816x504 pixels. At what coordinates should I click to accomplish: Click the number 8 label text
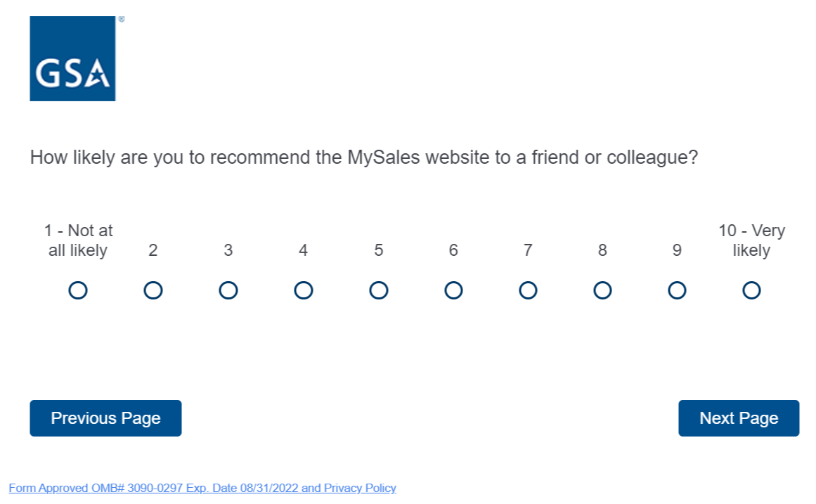click(602, 250)
